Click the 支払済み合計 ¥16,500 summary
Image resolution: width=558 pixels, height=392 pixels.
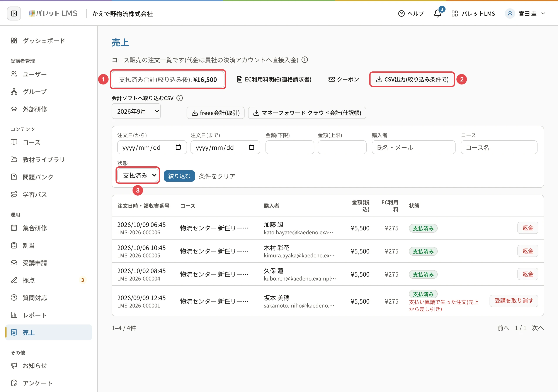[168, 79]
